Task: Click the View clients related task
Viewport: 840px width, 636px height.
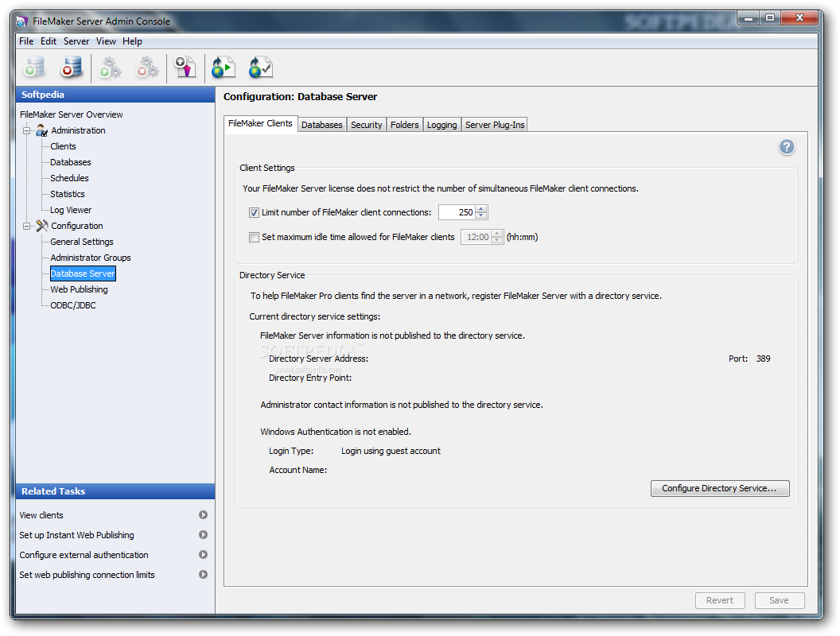Action: 41,515
